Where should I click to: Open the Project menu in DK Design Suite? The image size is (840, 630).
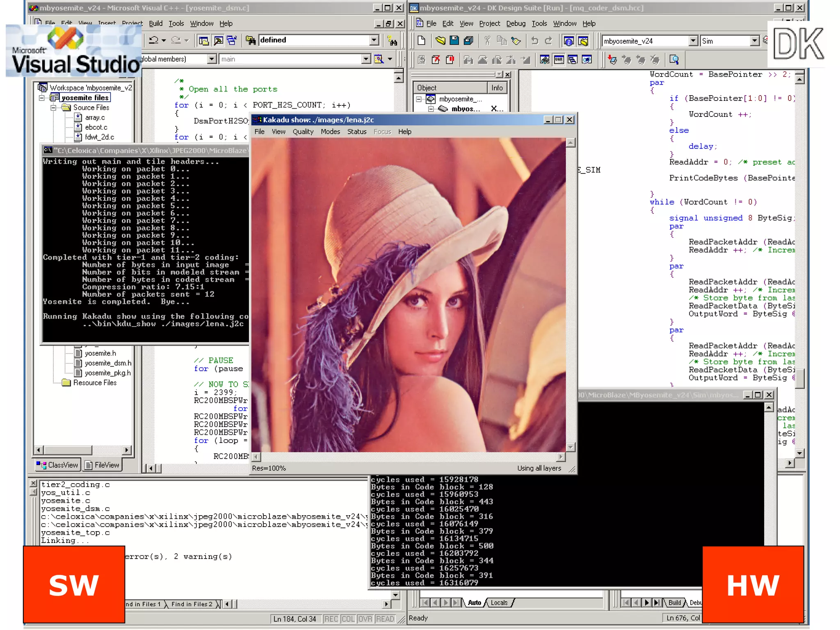pos(489,23)
